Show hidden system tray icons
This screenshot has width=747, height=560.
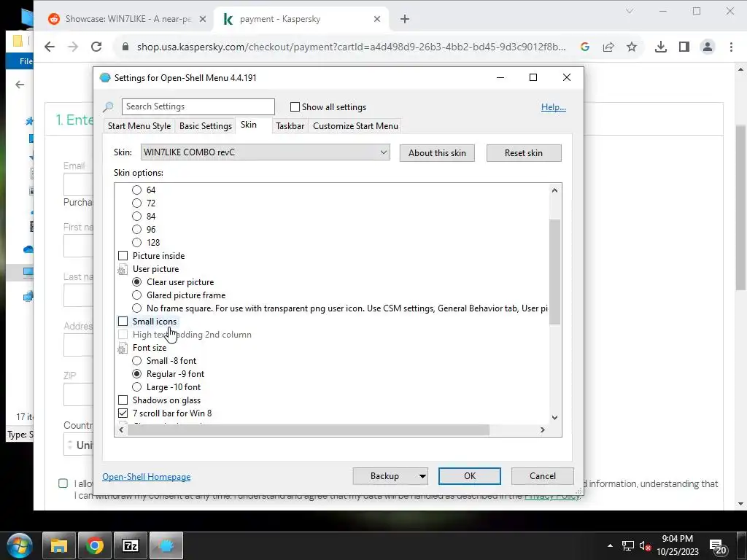point(610,545)
